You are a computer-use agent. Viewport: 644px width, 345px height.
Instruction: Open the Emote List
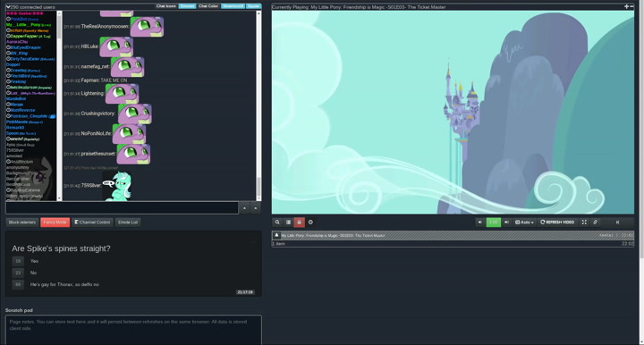[x=128, y=222]
